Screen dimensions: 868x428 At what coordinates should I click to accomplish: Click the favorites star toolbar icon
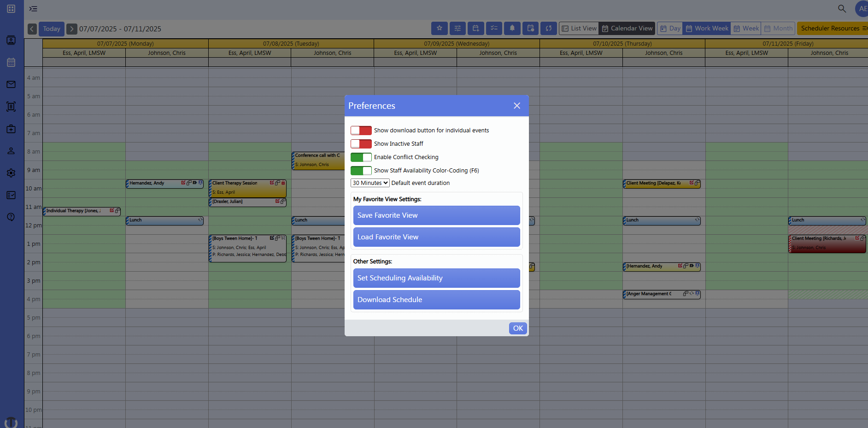coord(440,28)
